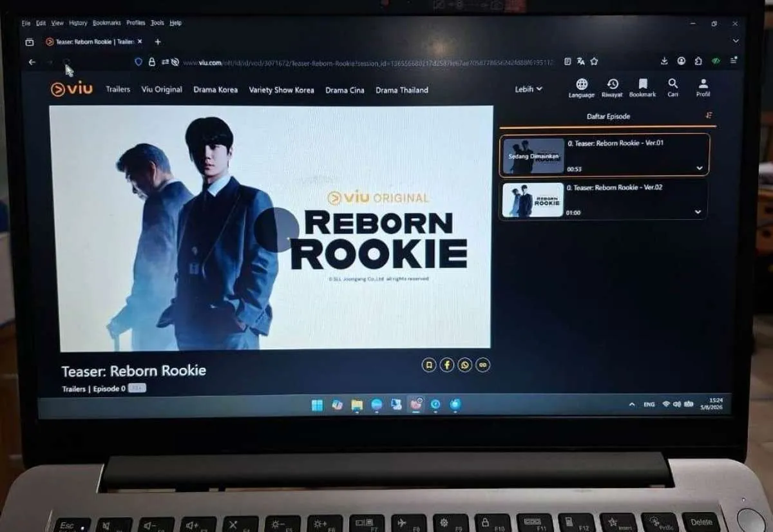
Task: Click the Trailers breadcrumb below the title
Action: pos(73,389)
